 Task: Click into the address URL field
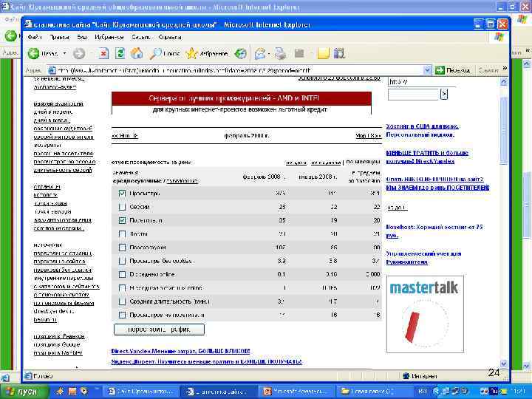(x=239, y=70)
